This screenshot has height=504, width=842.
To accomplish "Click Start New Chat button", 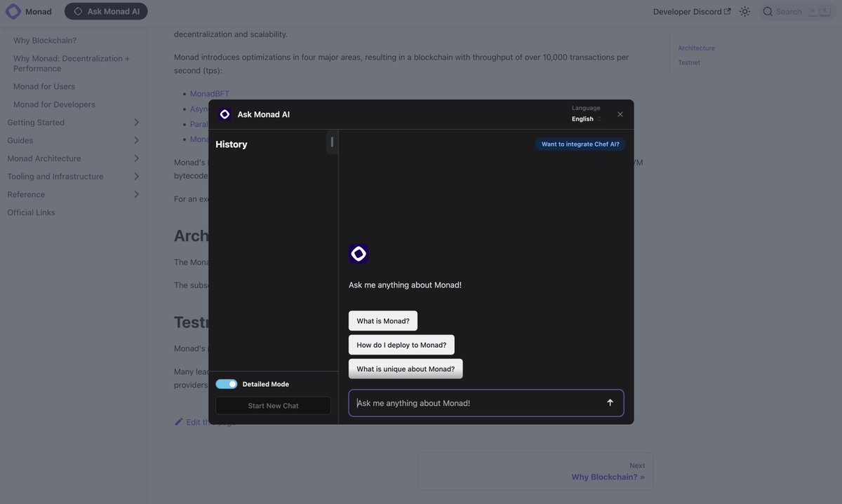I will (273, 406).
